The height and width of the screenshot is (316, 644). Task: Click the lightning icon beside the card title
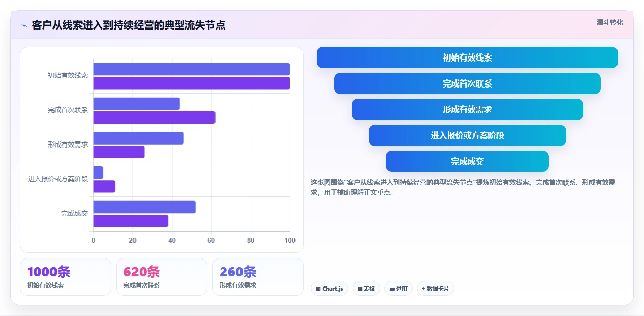click(24, 25)
